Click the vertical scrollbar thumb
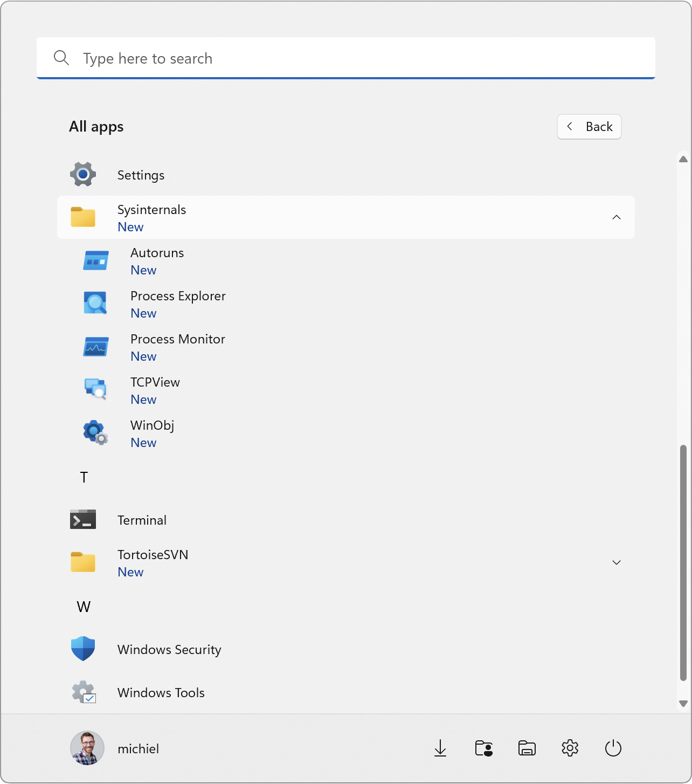 pyautogui.click(x=683, y=563)
